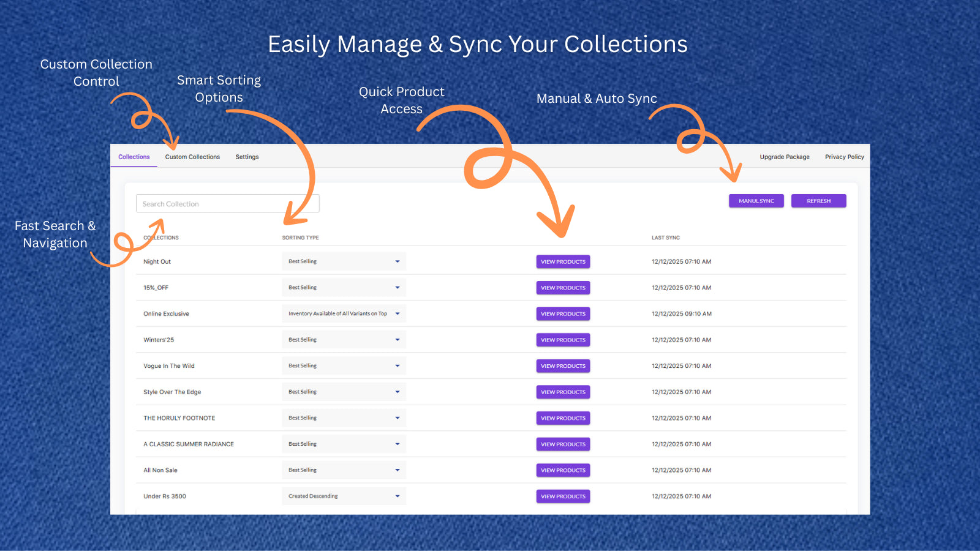
Task: Open the Settings tab
Action: tap(247, 157)
